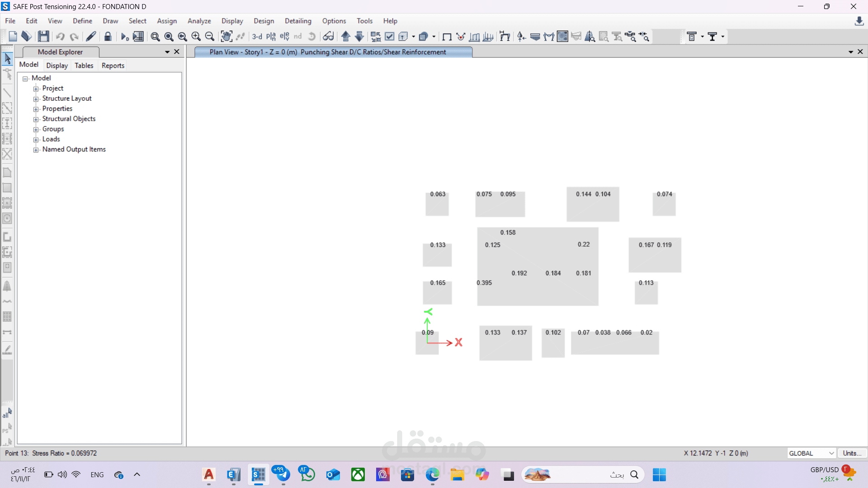Open WhatsApp from the taskbar
The height and width of the screenshot is (488, 868).
[x=307, y=474]
